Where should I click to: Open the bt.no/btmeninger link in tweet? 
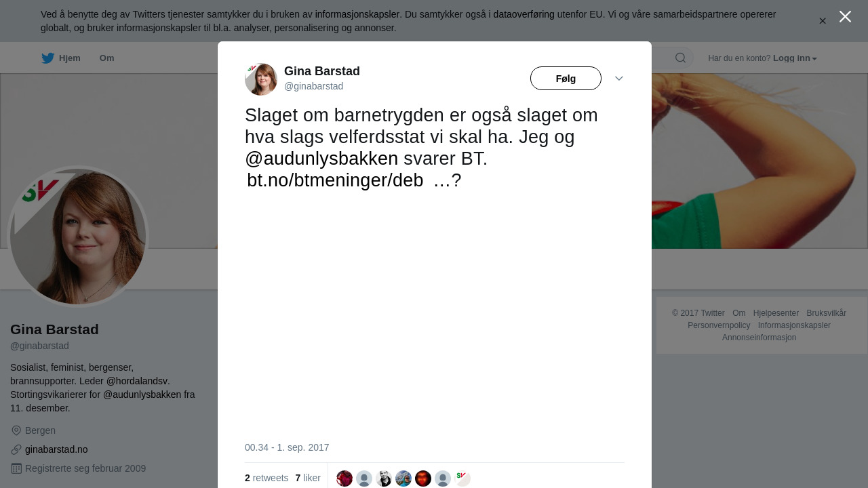point(335,180)
